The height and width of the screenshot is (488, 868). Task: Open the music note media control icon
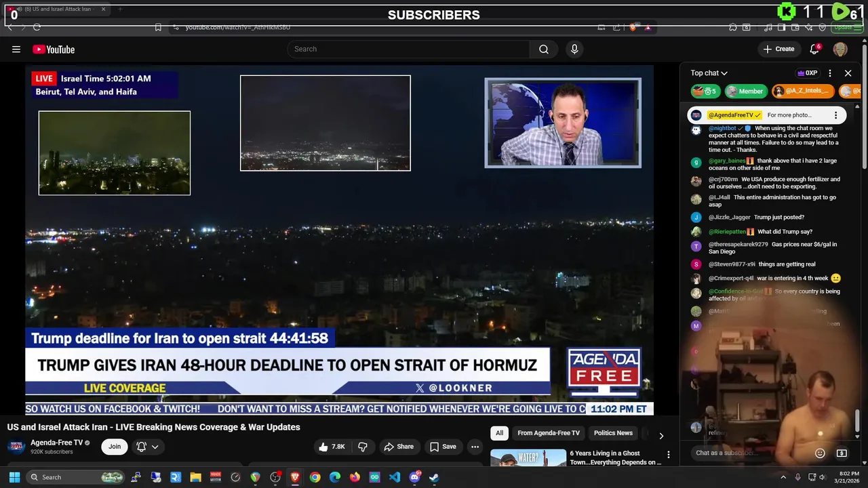[x=768, y=27]
